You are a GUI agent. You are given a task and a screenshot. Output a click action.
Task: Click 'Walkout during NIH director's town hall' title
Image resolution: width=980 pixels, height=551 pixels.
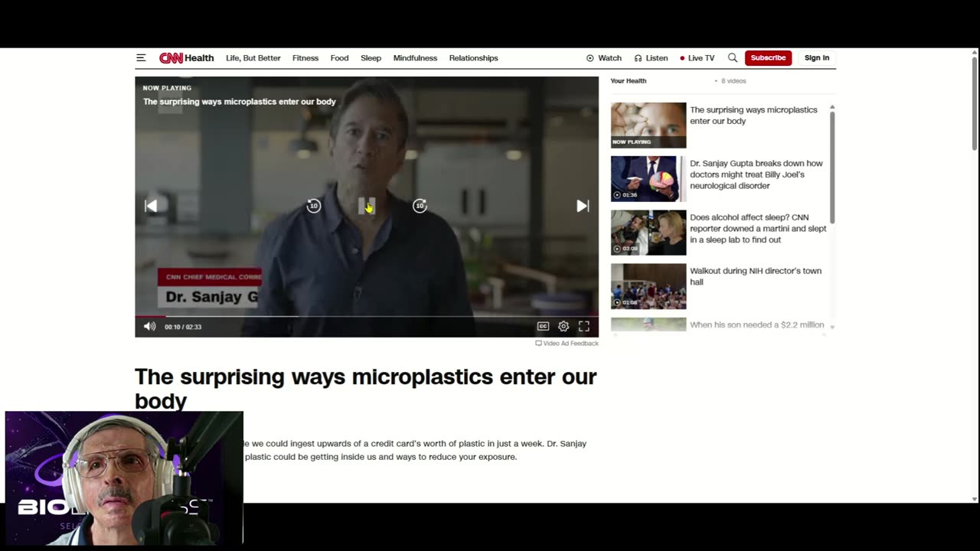pos(756,276)
